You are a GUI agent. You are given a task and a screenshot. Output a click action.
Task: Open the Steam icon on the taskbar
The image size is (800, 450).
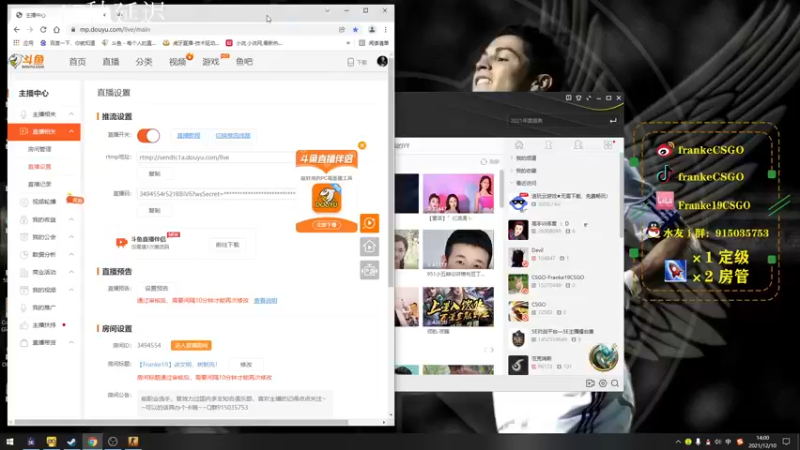pos(71,441)
